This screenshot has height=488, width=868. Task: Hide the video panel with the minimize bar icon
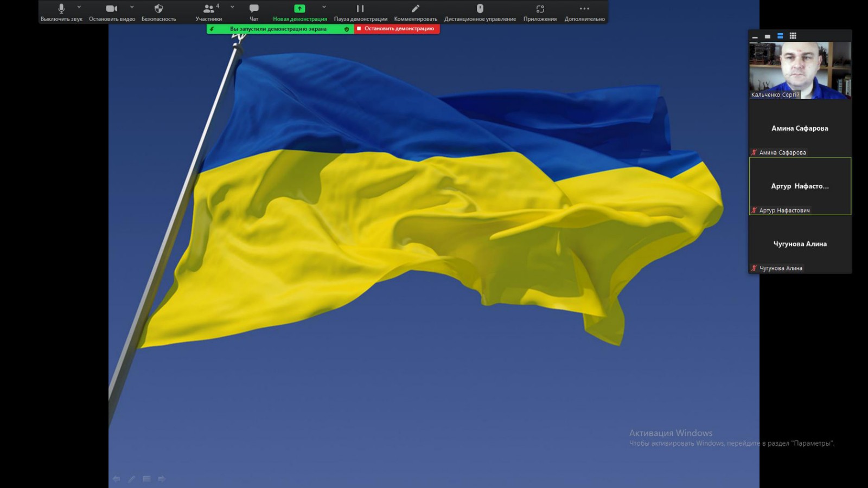[x=755, y=36]
